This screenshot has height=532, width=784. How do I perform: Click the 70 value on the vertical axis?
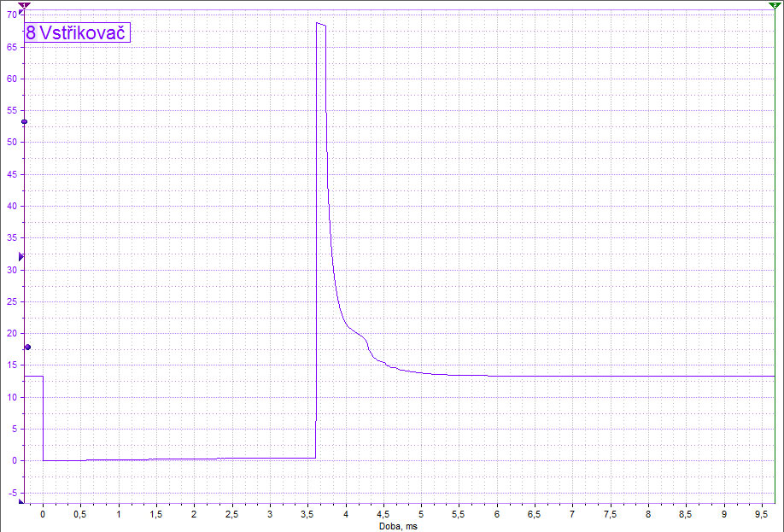tap(12, 15)
